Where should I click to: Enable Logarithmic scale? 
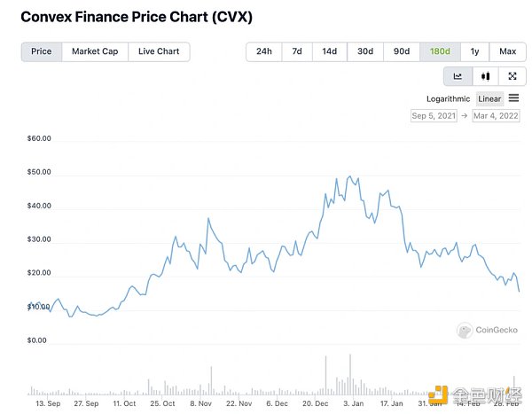click(x=449, y=98)
